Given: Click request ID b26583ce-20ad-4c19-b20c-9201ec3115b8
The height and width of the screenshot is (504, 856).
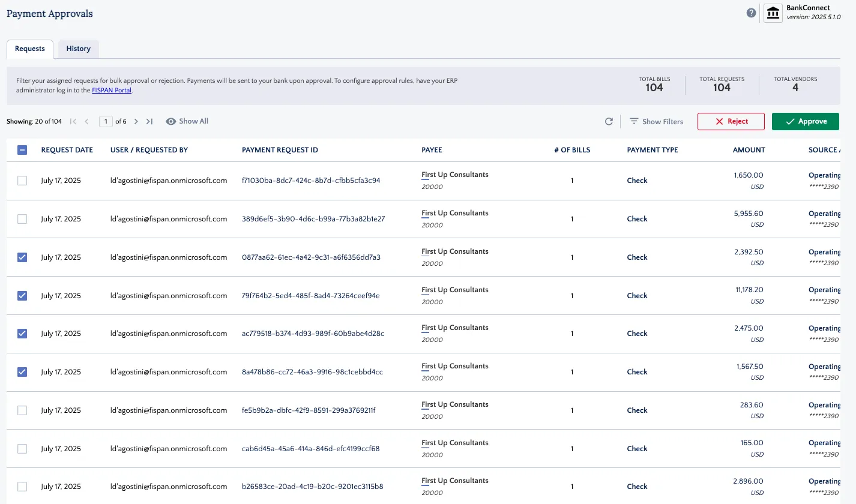Looking at the screenshot, I should tap(312, 487).
